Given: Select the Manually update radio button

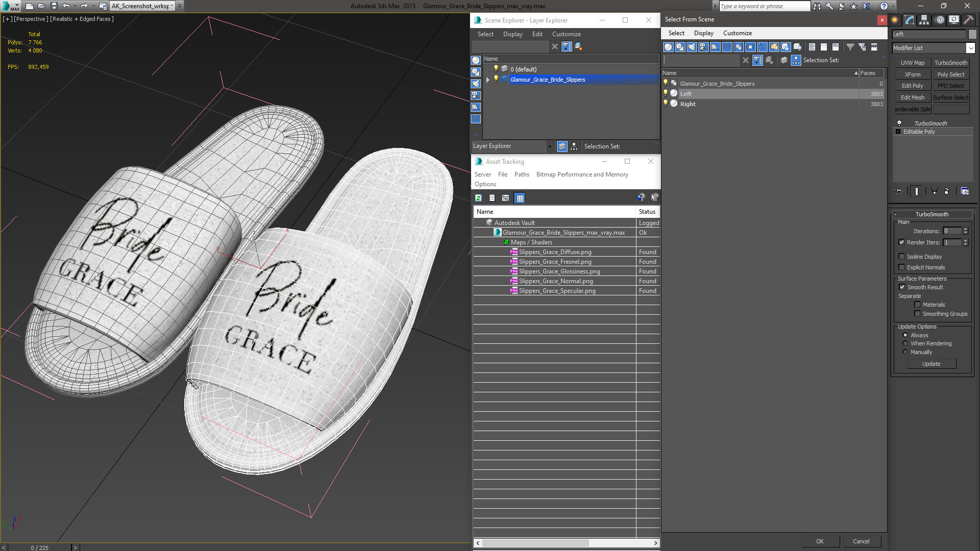Looking at the screenshot, I should pos(905,352).
